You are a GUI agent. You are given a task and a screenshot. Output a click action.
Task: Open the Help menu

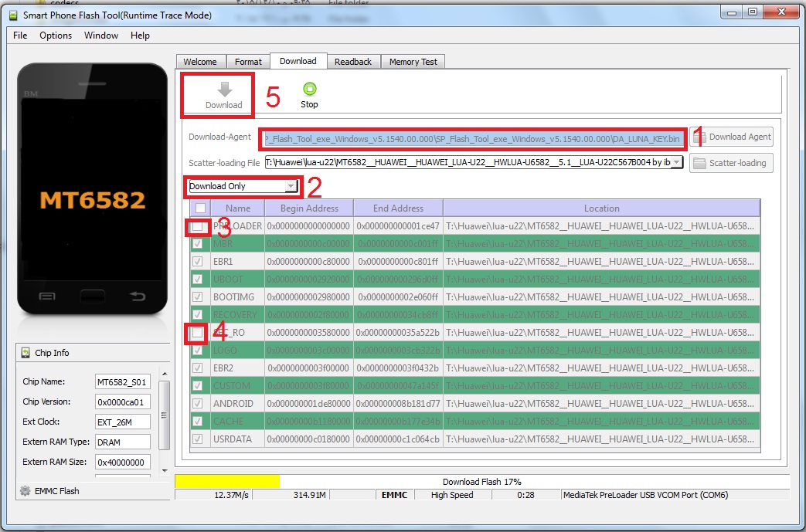[140, 36]
